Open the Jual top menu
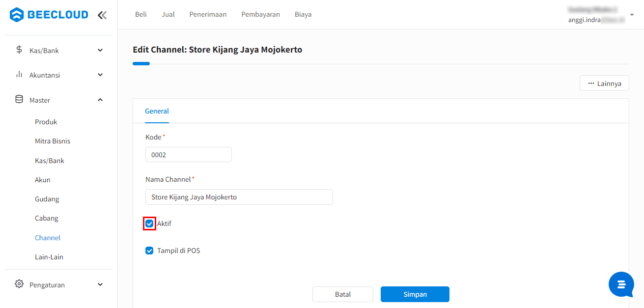The height and width of the screenshot is (308, 644). [x=168, y=14]
